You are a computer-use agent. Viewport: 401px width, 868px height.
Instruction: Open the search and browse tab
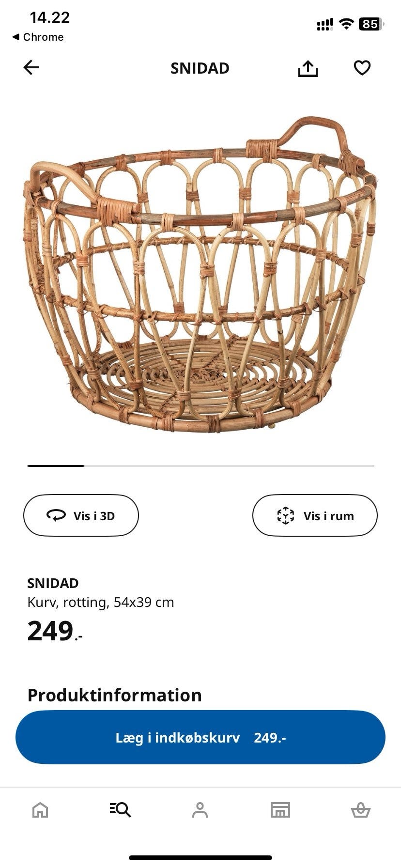click(120, 809)
